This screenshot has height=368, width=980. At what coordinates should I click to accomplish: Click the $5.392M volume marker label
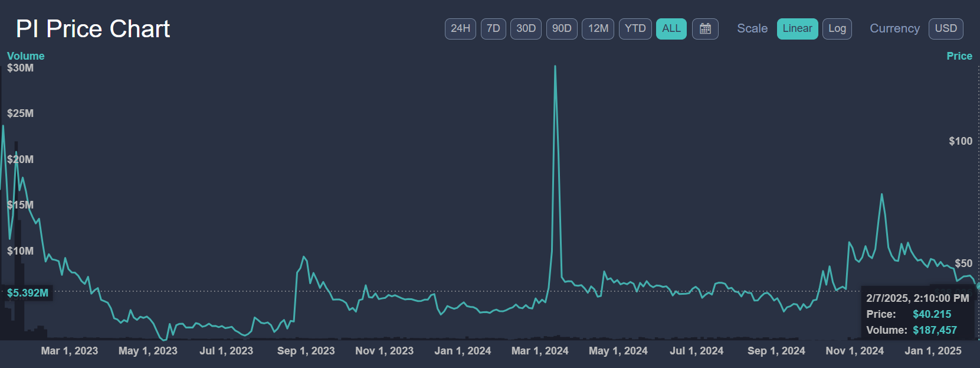[28, 293]
